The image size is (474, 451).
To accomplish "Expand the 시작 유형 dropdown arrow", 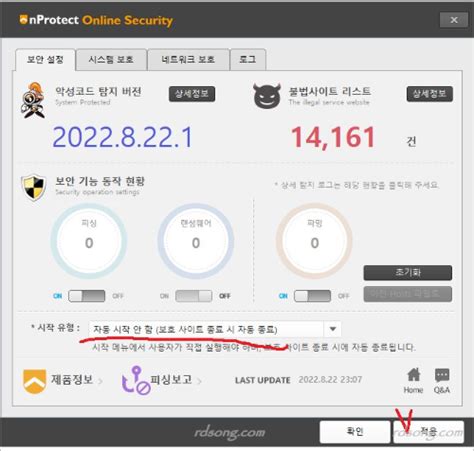I will 333,329.
